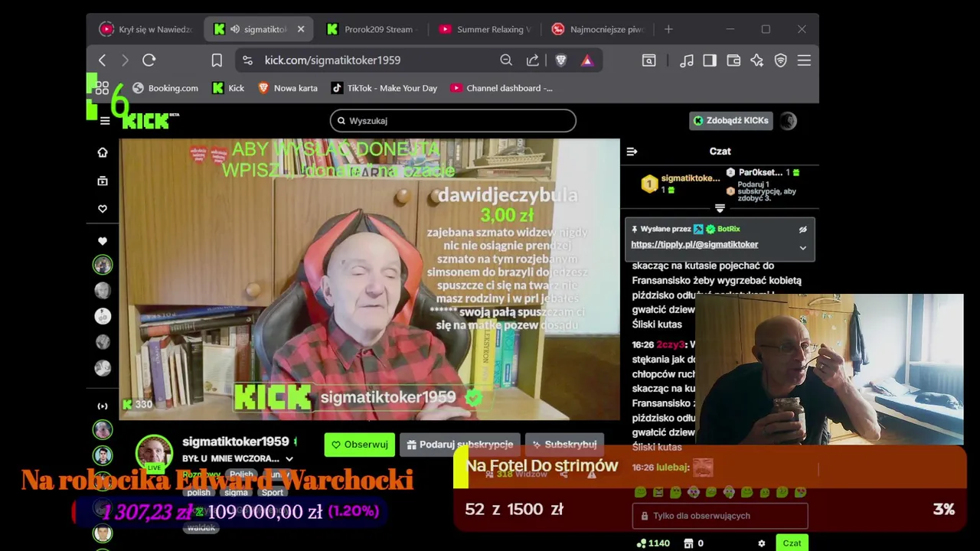Click the Zdobądź KICKs button
Image resolution: width=980 pixels, height=551 pixels.
point(730,120)
